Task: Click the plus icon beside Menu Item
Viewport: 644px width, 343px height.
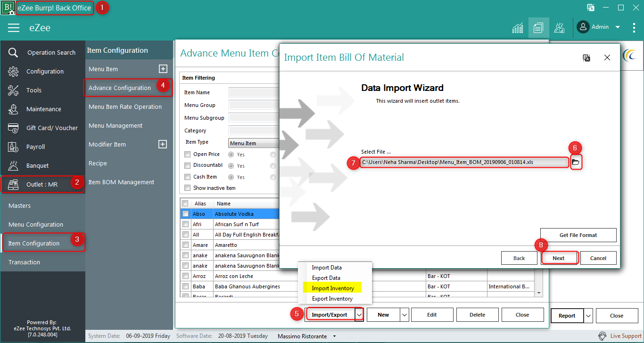Action: (x=163, y=69)
